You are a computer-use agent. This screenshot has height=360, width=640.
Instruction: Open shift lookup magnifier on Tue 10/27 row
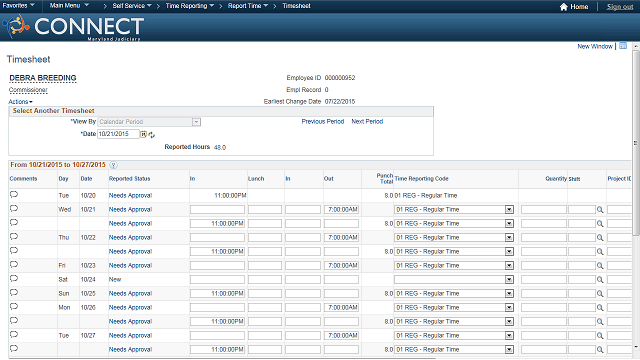click(600, 336)
